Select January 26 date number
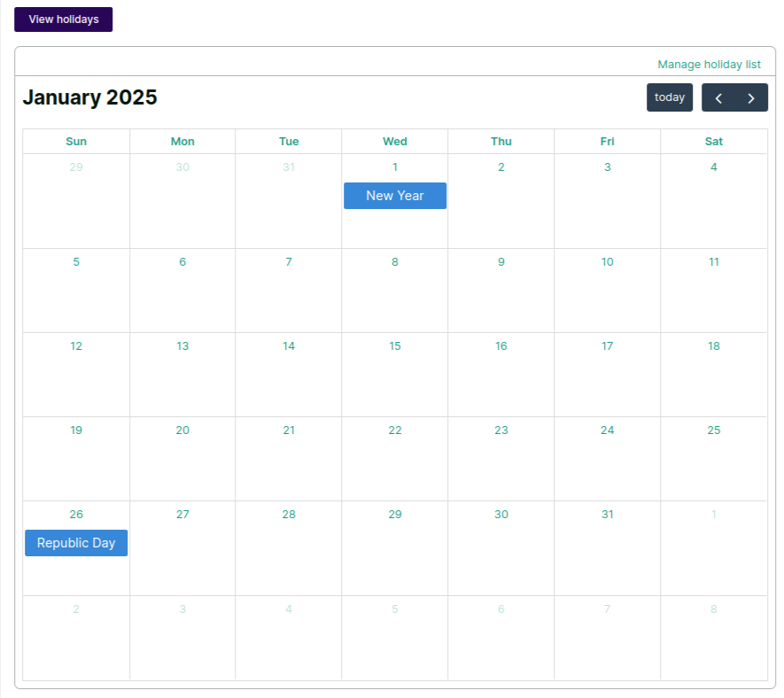The height and width of the screenshot is (698, 784). point(76,515)
